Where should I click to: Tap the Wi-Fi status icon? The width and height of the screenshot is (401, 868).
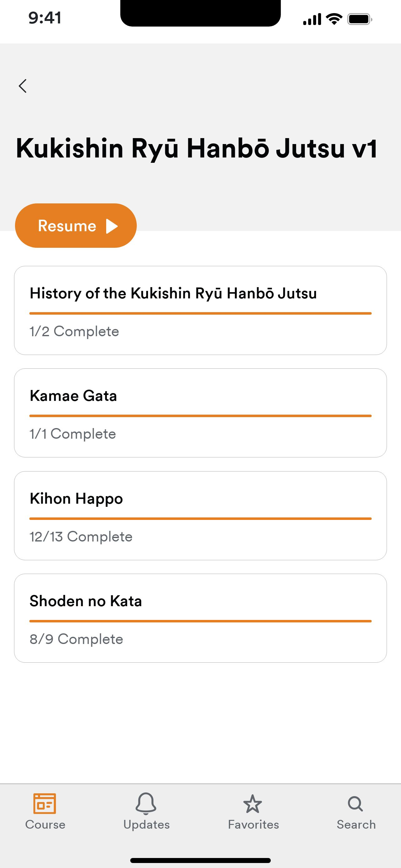(334, 19)
